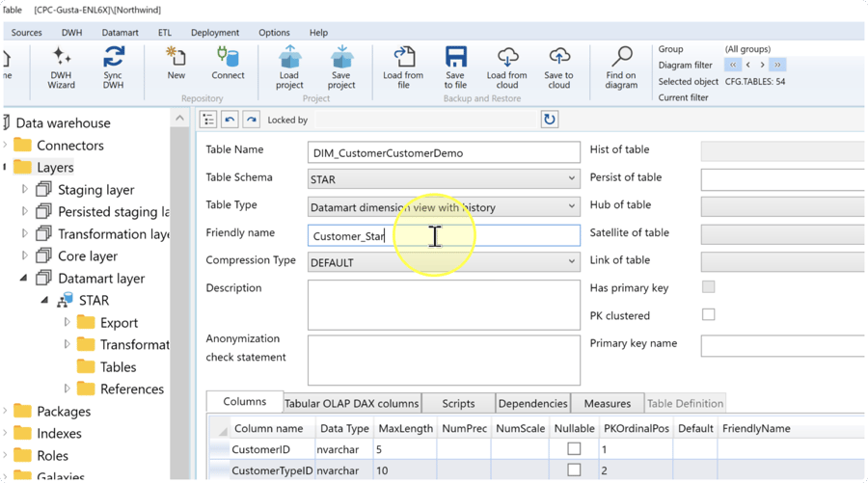868x483 pixels.
Task: Select the CustomerID column cell
Action: (272, 449)
